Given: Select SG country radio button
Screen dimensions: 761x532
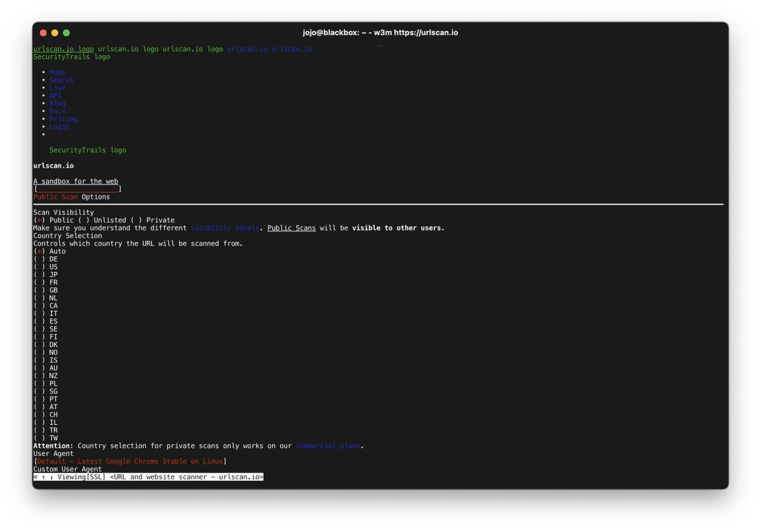Looking at the screenshot, I should (39, 391).
